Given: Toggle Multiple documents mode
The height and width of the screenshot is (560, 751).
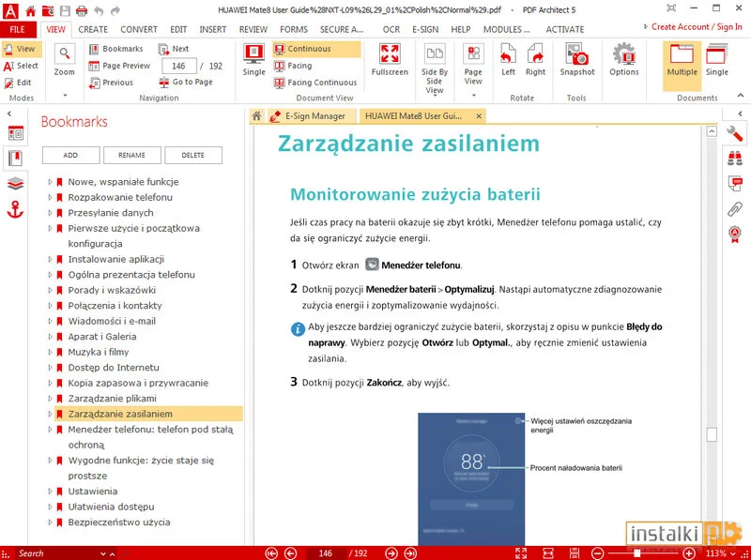Looking at the screenshot, I should [682, 60].
